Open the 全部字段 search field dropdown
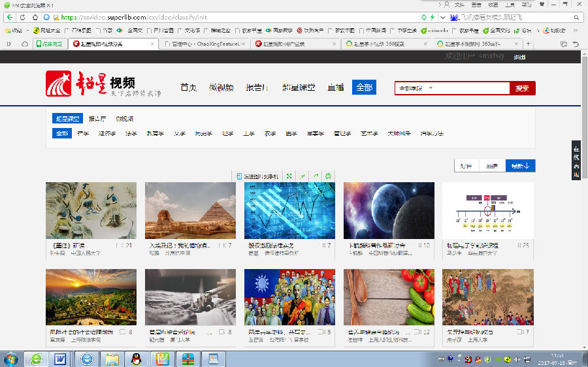 click(416, 88)
